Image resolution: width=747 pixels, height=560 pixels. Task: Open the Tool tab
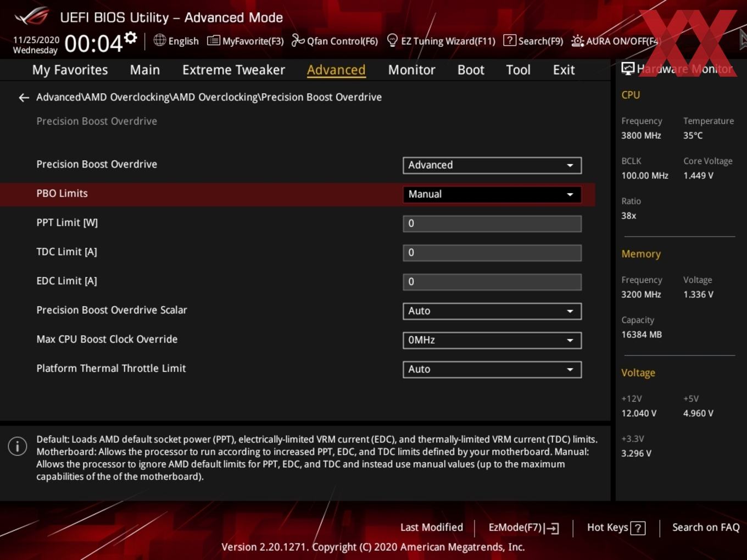pyautogui.click(x=518, y=70)
